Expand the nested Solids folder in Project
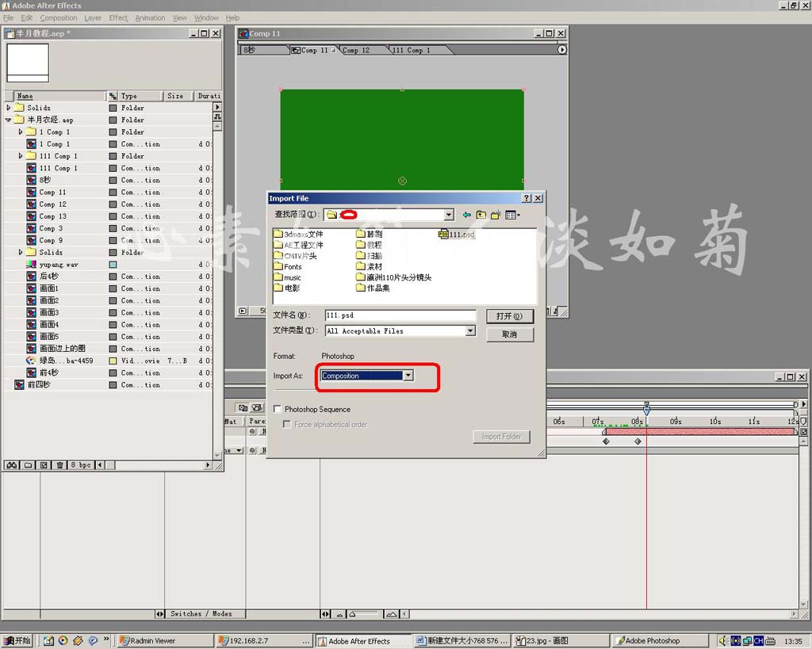Screen dimensions: 812x649 [21, 252]
